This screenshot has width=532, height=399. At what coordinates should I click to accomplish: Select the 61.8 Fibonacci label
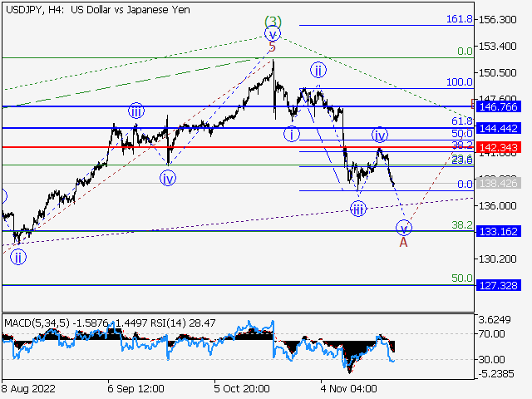[462, 121]
